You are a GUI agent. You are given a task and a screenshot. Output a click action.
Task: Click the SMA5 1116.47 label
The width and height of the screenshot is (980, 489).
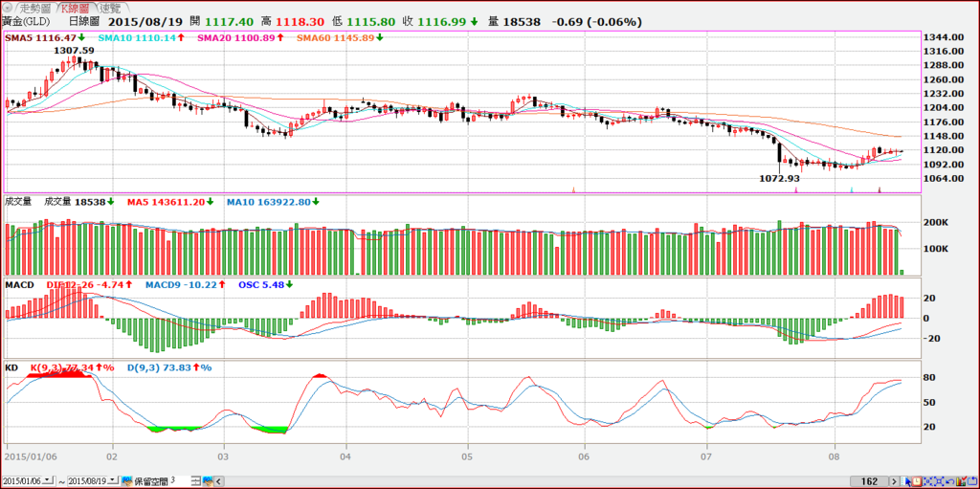(45, 37)
